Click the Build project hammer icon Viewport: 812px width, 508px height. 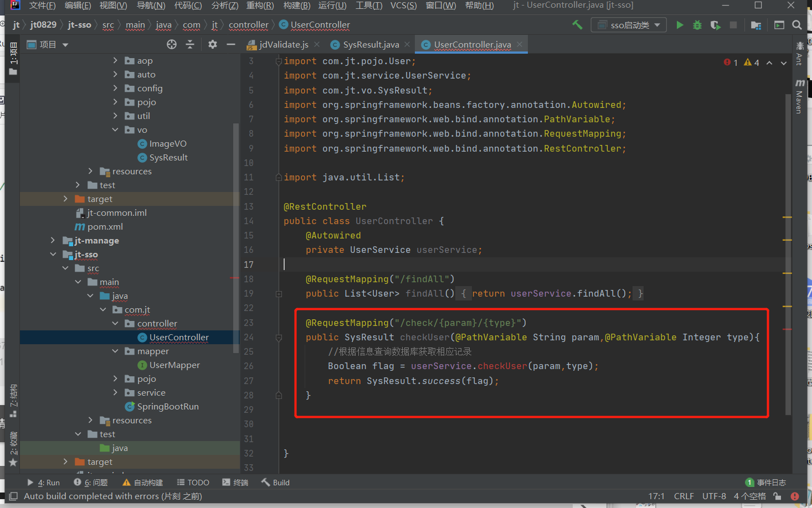[577, 25]
